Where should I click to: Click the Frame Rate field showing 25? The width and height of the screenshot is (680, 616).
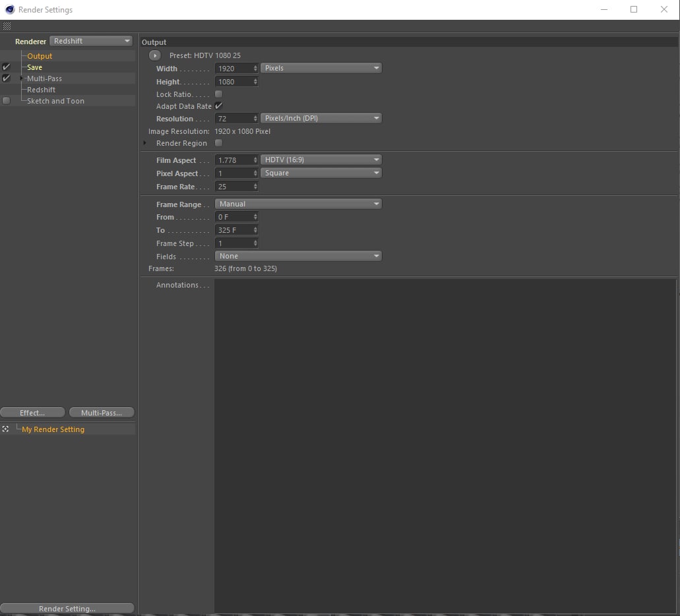coord(233,187)
